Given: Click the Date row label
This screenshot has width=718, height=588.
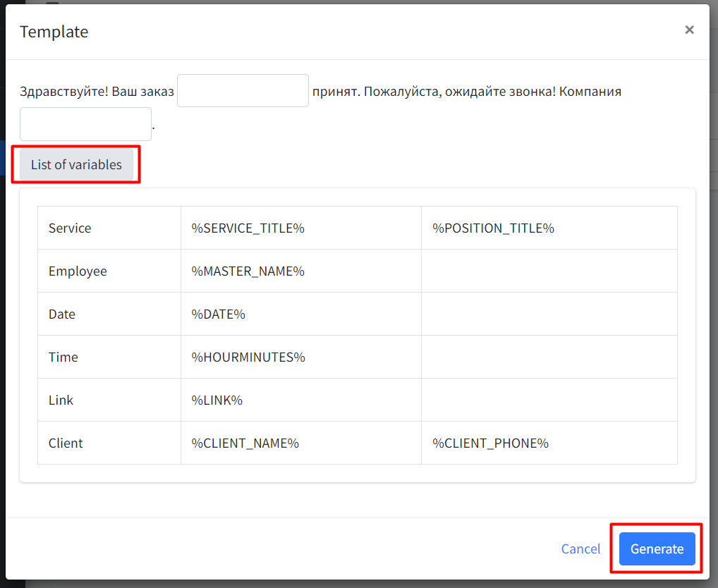Looking at the screenshot, I should point(62,314).
